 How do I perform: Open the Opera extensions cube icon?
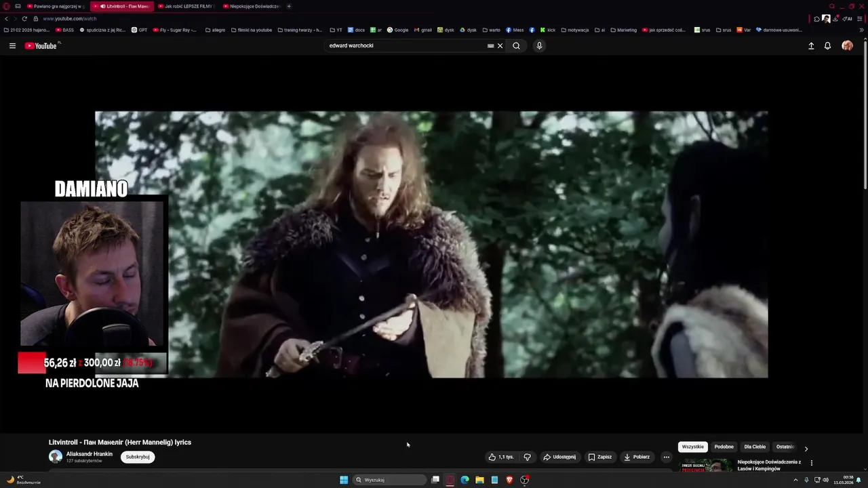[x=816, y=19]
